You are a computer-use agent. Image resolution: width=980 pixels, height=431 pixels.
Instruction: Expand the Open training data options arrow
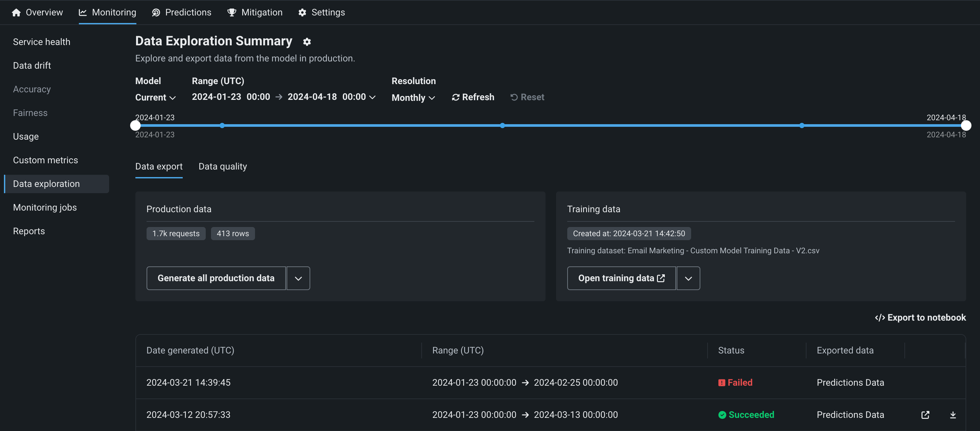[x=688, y=279]
